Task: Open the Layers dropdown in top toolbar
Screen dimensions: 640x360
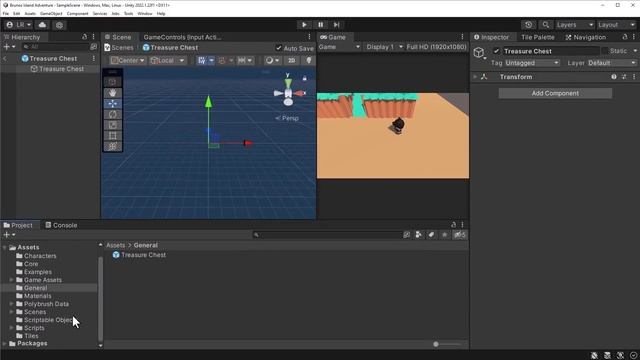Action: coord(575,25)
